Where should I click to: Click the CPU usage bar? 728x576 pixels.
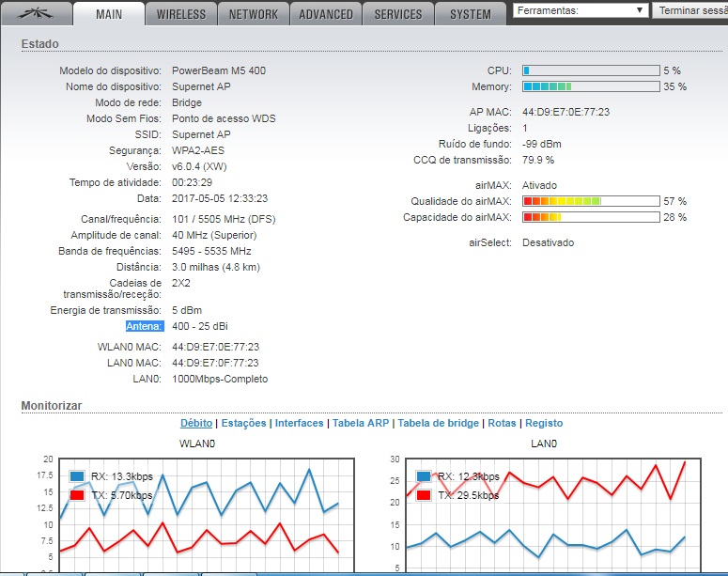pos(591,70)
